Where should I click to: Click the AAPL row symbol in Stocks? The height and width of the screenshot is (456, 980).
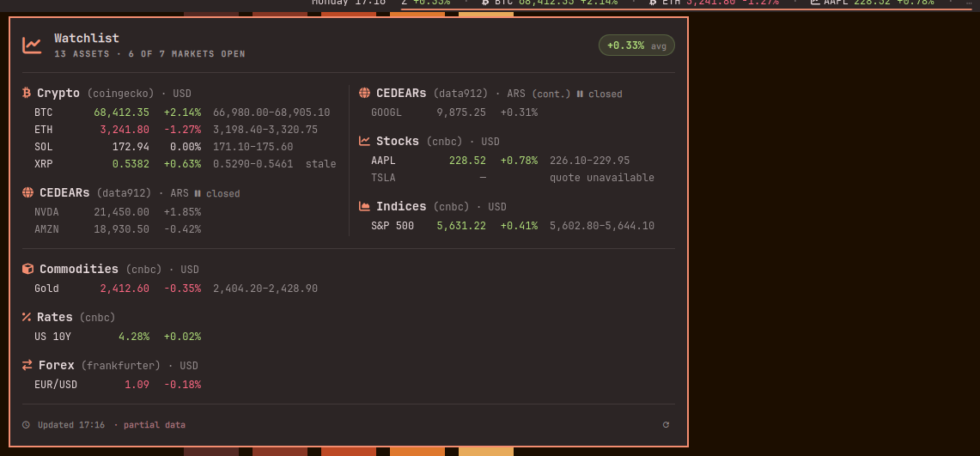point(383,161)
